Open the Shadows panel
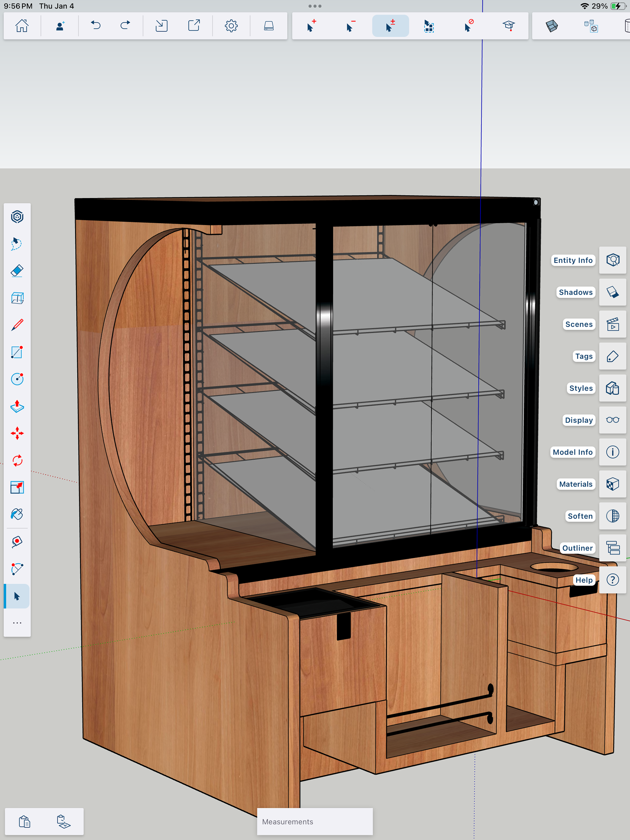Screen dimensions: 630x840 coord(612,292)
